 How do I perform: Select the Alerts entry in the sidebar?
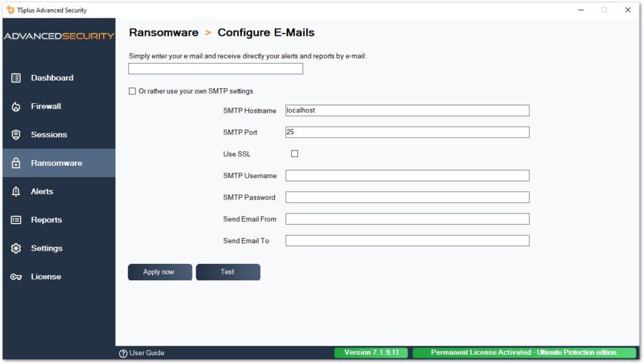(43, 191)
